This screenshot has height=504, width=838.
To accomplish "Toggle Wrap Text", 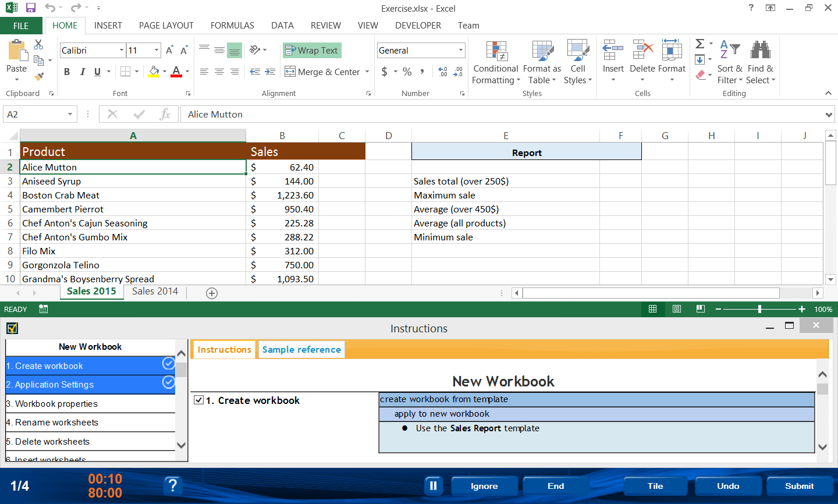I will (312, 51).
